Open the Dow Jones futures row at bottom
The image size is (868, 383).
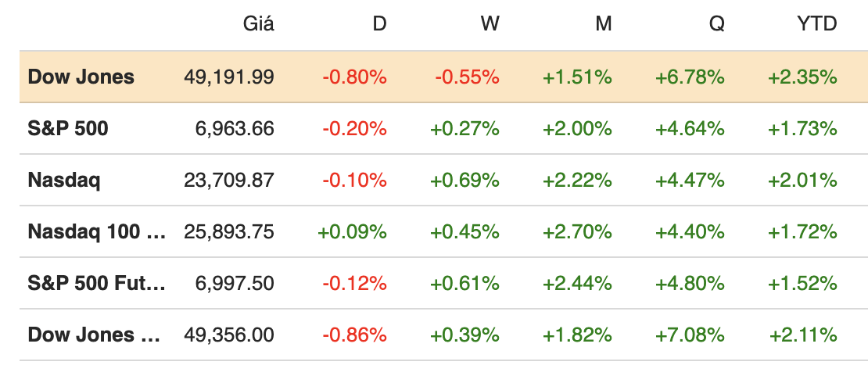(x=94, y=335)
